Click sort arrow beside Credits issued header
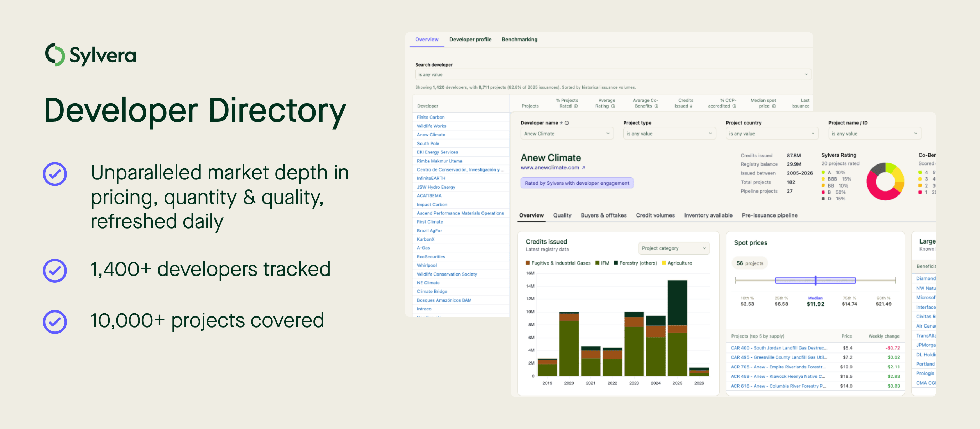Image resolution: width=980 pixels, height=429 pixels. pos(691,106)
